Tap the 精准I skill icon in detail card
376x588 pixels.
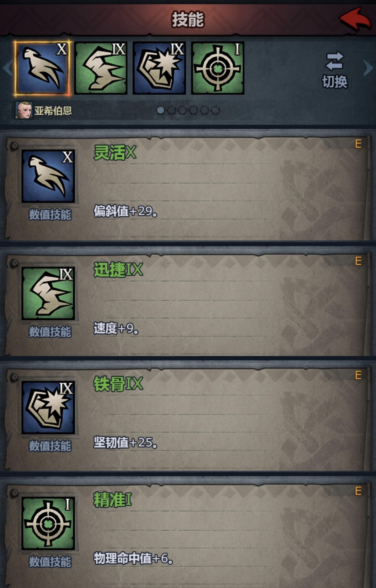coord(48,523)
